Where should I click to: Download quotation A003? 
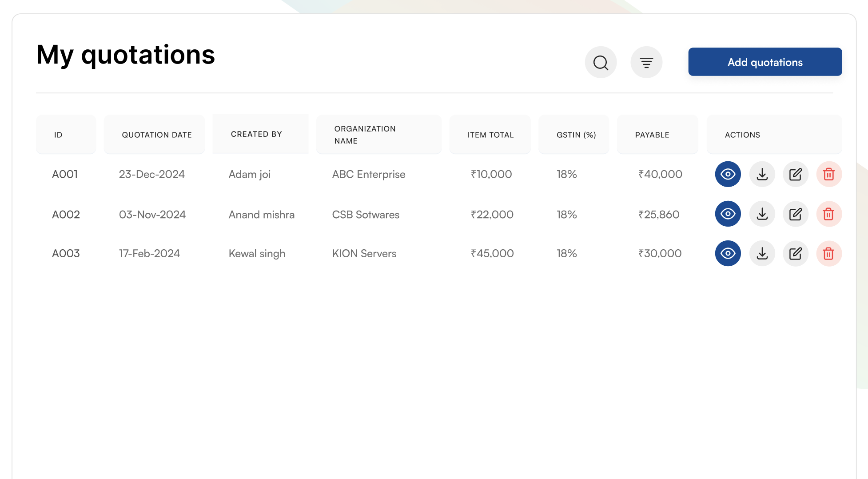(762, 253)
